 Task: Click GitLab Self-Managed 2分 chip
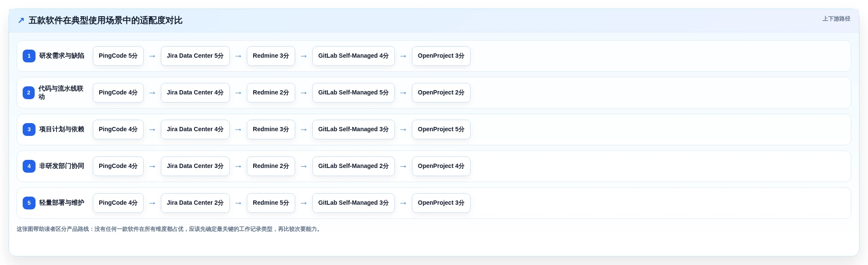pyautogui.click(x=353, y=166)
